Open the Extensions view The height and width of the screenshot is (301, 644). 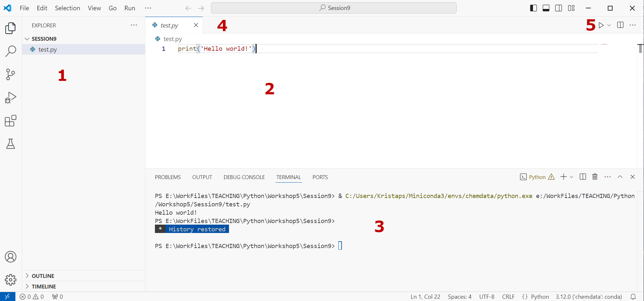click(11, 121)
